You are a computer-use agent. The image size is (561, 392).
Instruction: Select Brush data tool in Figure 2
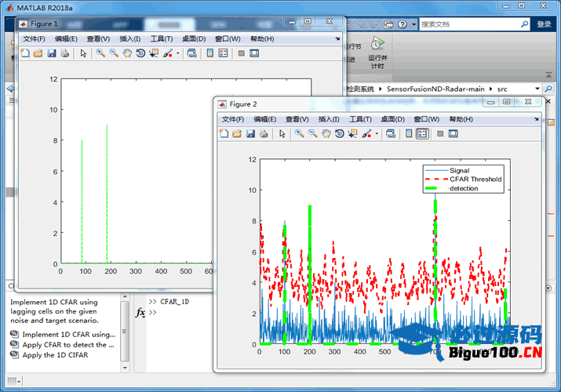tap(366, 133)
